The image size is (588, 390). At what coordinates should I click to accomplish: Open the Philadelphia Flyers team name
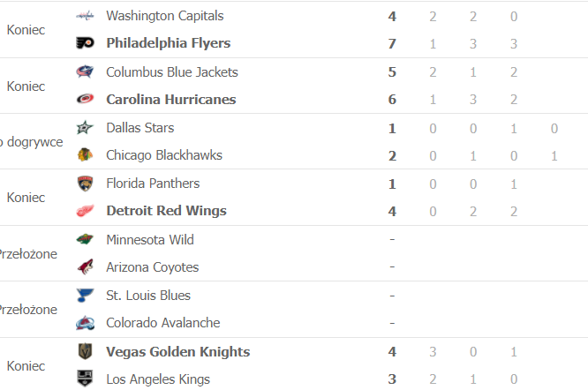click(169, 43)
